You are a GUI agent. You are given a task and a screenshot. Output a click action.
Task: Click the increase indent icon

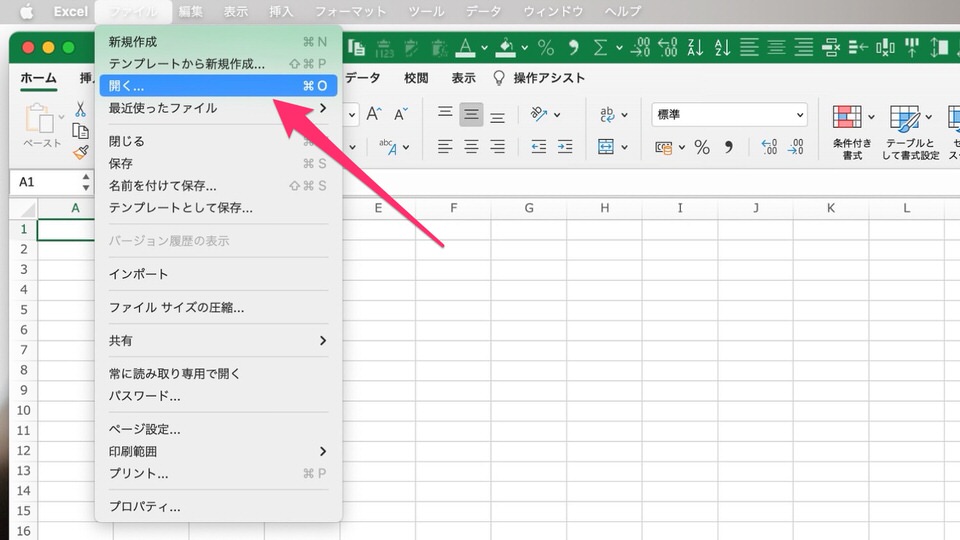point(564,146)
